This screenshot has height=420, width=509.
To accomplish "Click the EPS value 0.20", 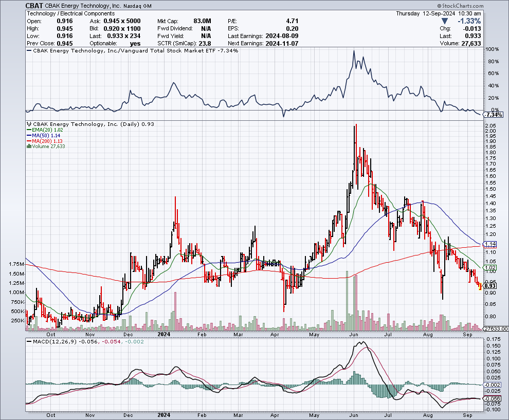I will (292, 29).
